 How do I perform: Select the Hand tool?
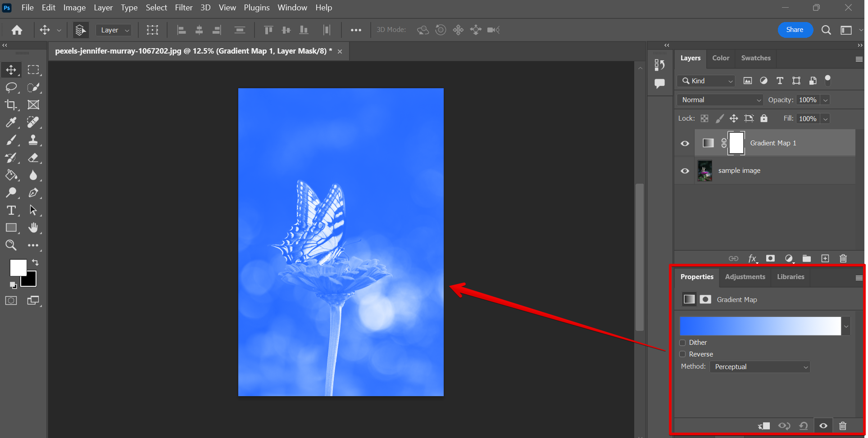33,228
